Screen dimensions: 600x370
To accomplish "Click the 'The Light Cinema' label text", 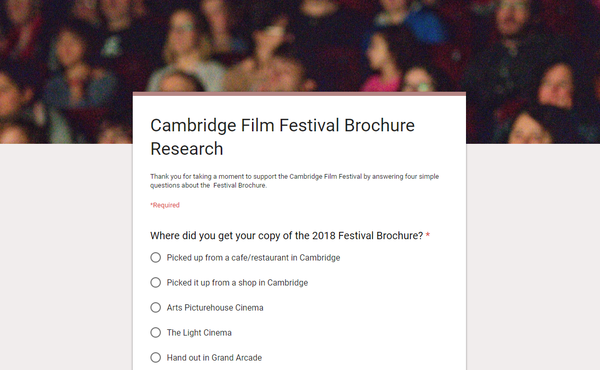I will click(x=199, y=333).
